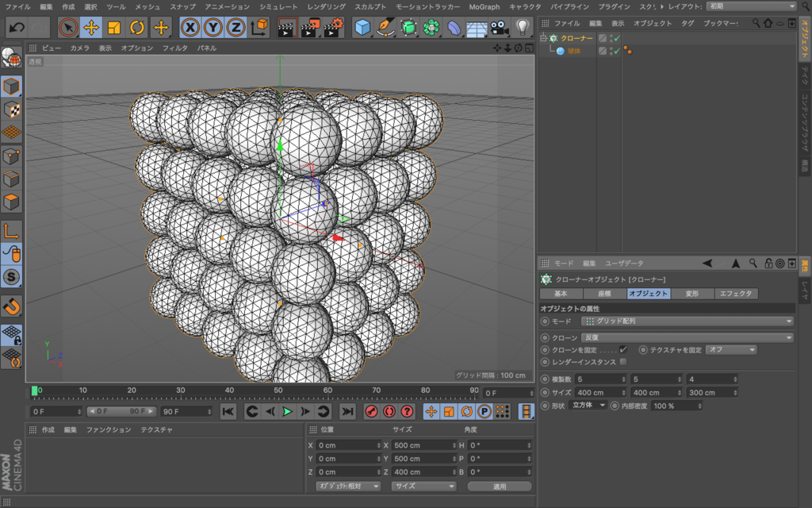
Task: Open the クローン dropdown showing 反復
Action: tap(688, 337)
